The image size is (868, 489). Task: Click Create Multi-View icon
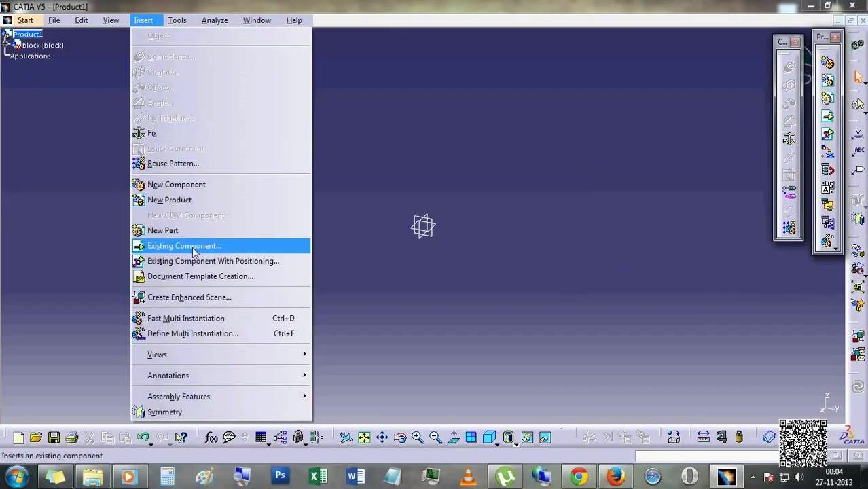click(x=471, y=438)
